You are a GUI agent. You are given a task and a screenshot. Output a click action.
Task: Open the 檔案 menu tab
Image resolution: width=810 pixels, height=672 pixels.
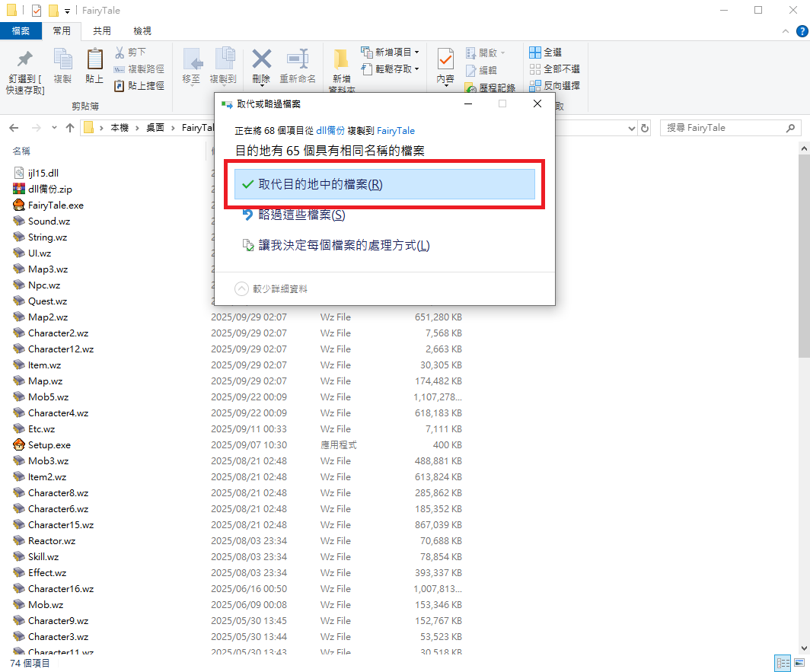tap(21, 31)
